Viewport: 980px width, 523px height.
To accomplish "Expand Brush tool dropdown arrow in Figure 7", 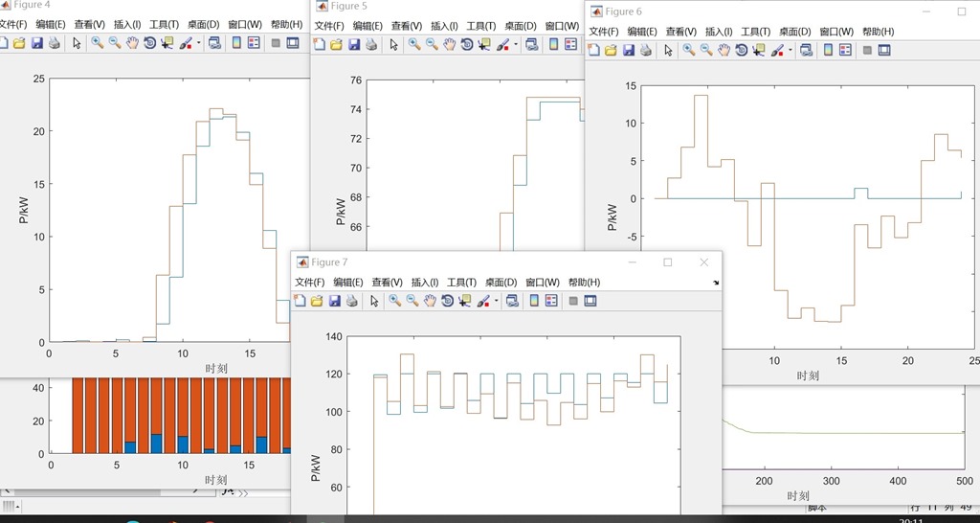I will [497, 301].
